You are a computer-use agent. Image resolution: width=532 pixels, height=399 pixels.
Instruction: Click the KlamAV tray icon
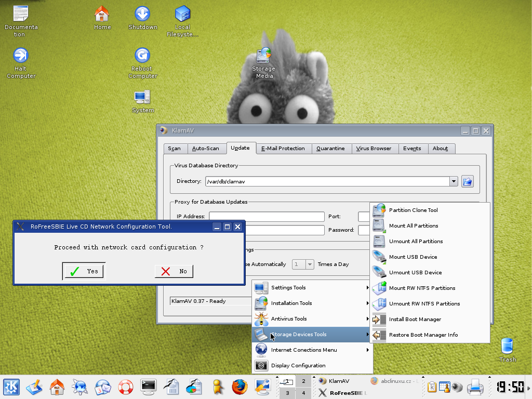click(457, 387)
